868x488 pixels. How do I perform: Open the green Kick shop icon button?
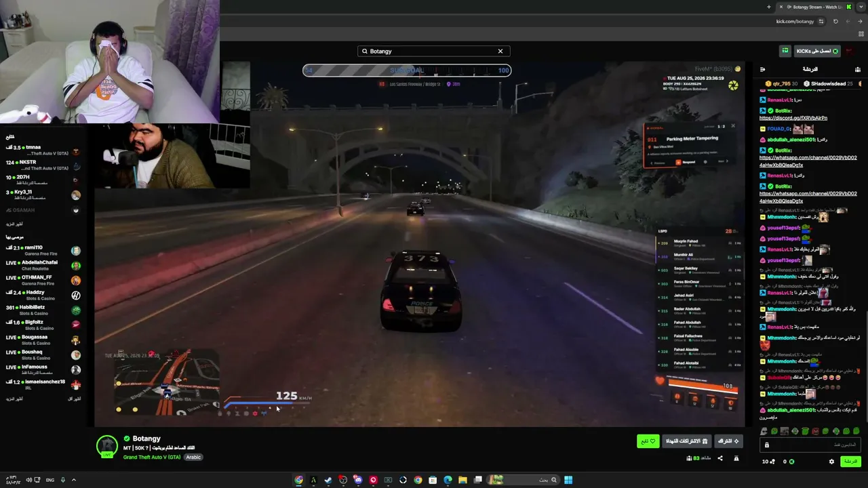(785, 51)
